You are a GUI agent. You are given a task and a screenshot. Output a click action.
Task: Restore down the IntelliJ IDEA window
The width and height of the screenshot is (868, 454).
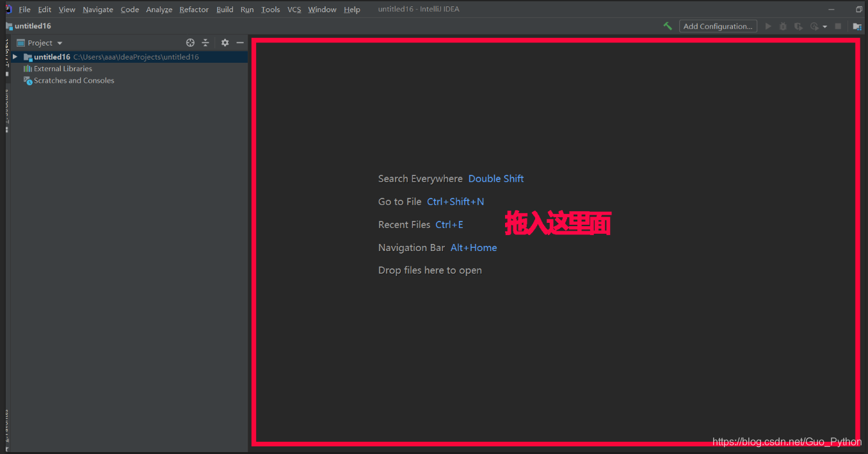pos(859,10)
